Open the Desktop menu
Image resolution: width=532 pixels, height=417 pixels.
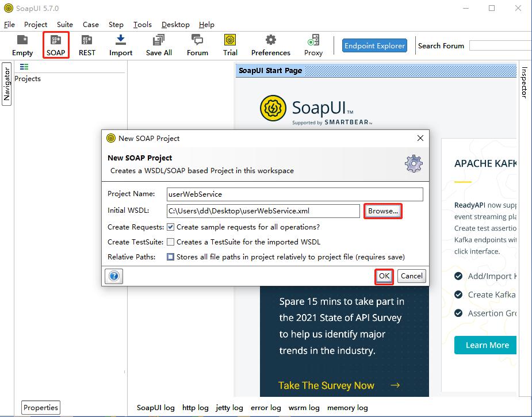(x=175, y=24)
